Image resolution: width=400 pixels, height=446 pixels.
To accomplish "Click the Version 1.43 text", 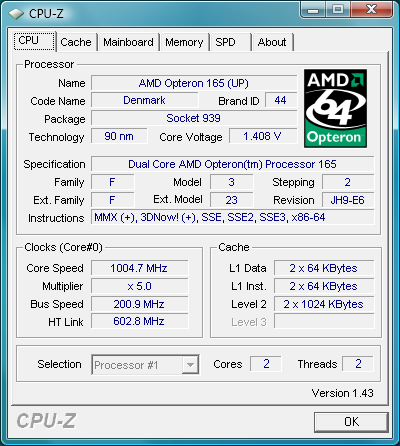I will [x=343, y=393].
